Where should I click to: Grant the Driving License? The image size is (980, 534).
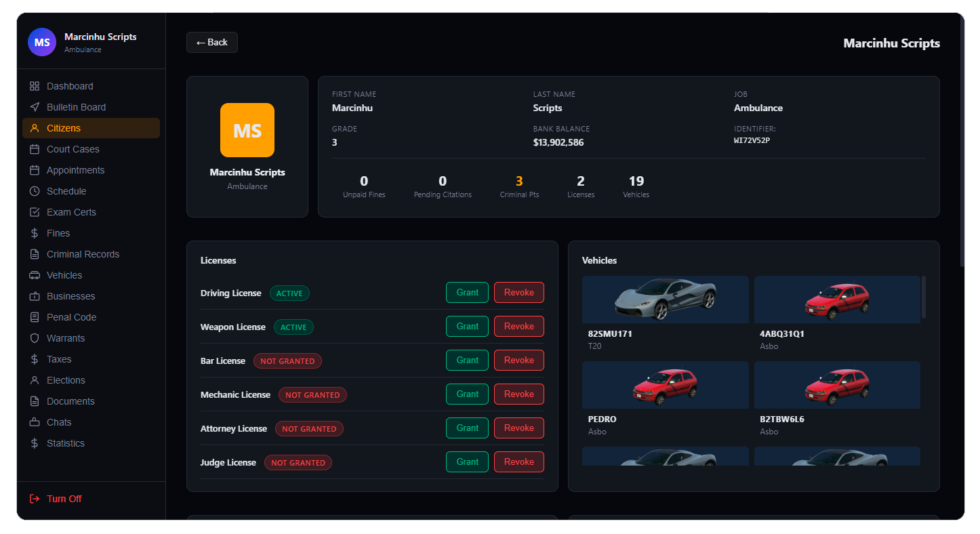coord(467,293)
